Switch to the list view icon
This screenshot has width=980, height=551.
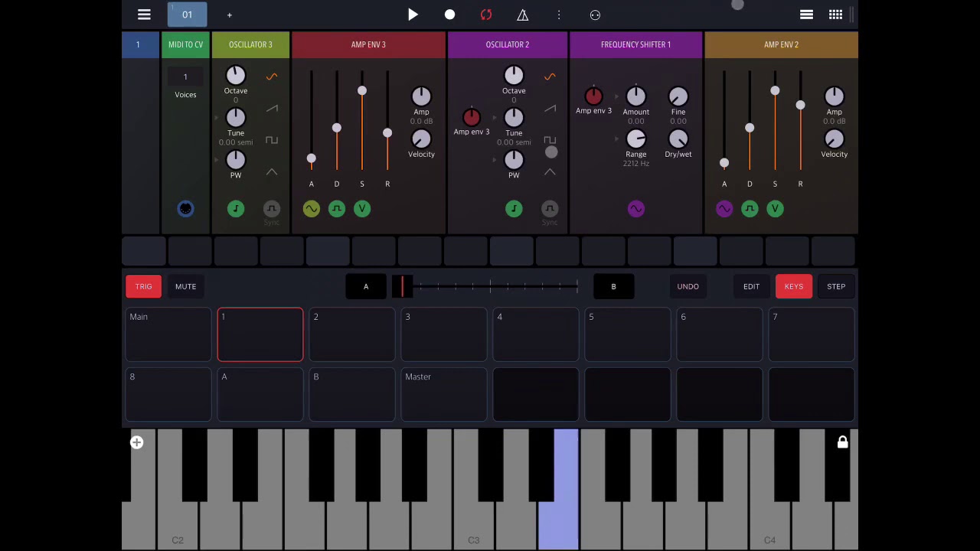806,15
